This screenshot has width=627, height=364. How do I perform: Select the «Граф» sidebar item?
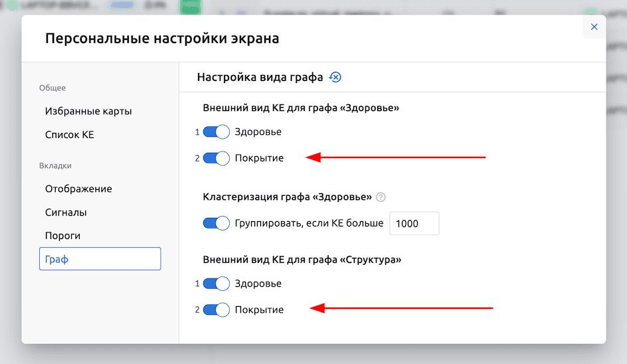(100, 259)
